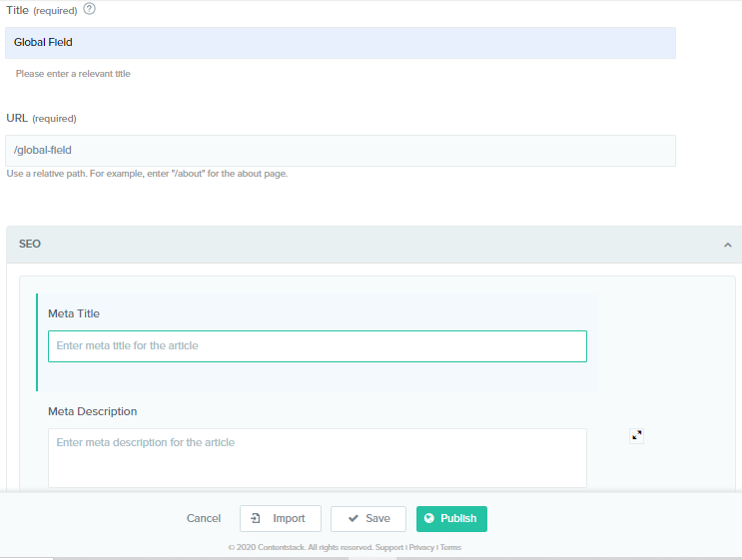The height and width of the screenshot is (560, 742).
Task: Open the Privacy footer link
Action: point(421,547)
